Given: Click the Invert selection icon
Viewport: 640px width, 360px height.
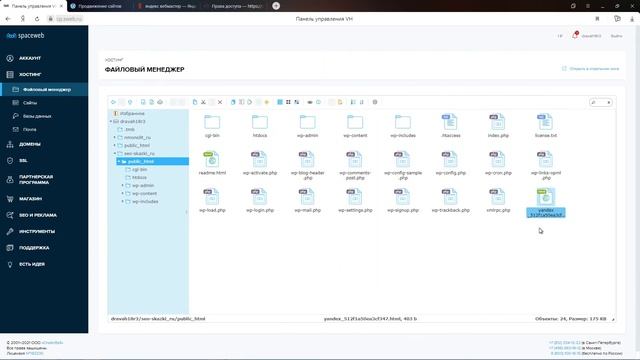Looking at the screenshot, I should click(297, 102).
